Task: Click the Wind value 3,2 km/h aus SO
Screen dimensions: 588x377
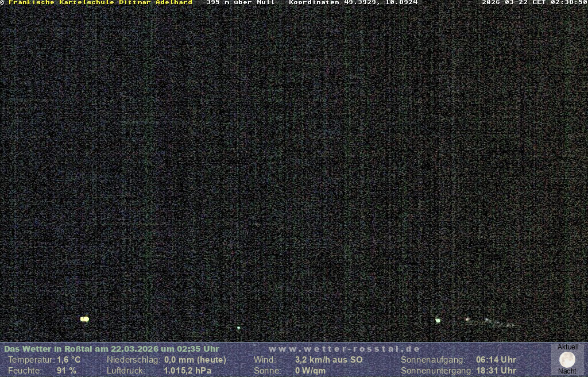Action: pos(329,360)
